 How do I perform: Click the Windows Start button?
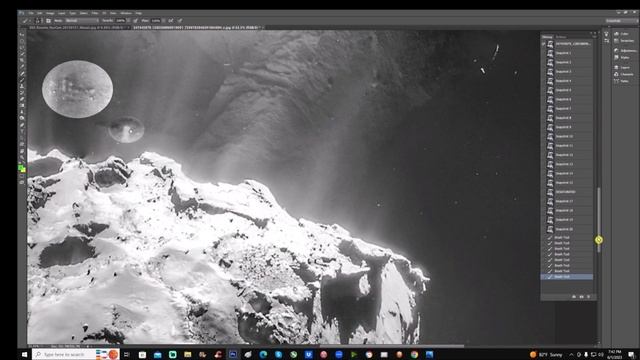24,354
